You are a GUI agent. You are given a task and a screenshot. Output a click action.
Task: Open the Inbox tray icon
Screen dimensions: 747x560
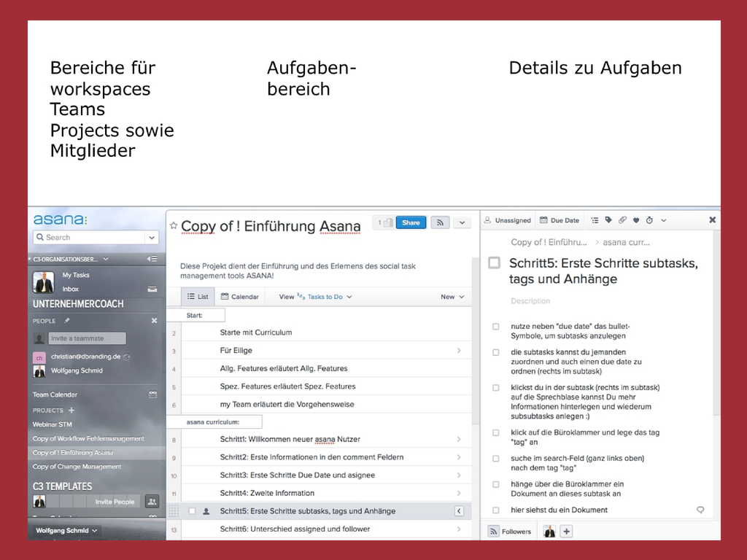click(x=152, y=289)
